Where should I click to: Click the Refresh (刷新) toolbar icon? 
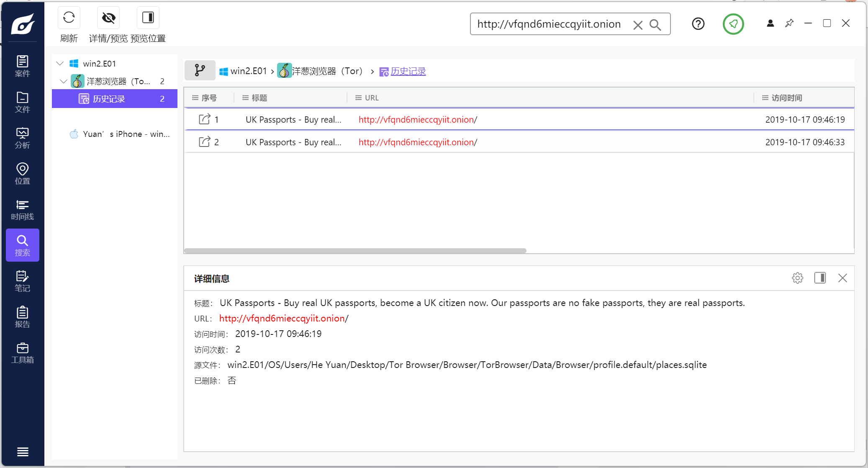pyautogui.click(x=69, y=18)
